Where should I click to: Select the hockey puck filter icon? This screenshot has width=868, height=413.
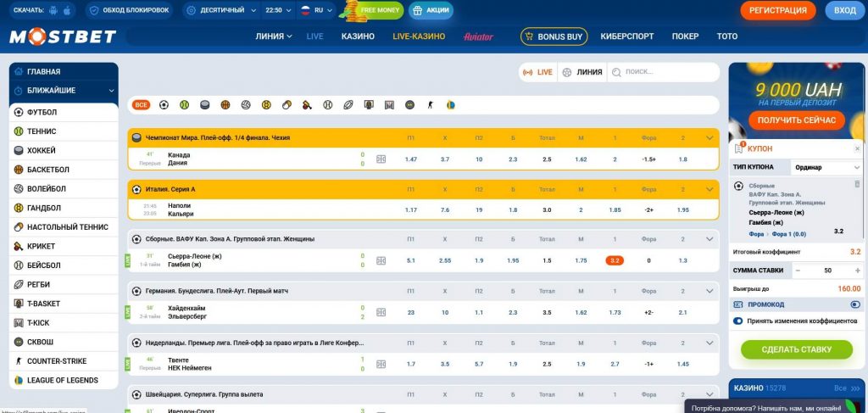[x=205, y=104]
